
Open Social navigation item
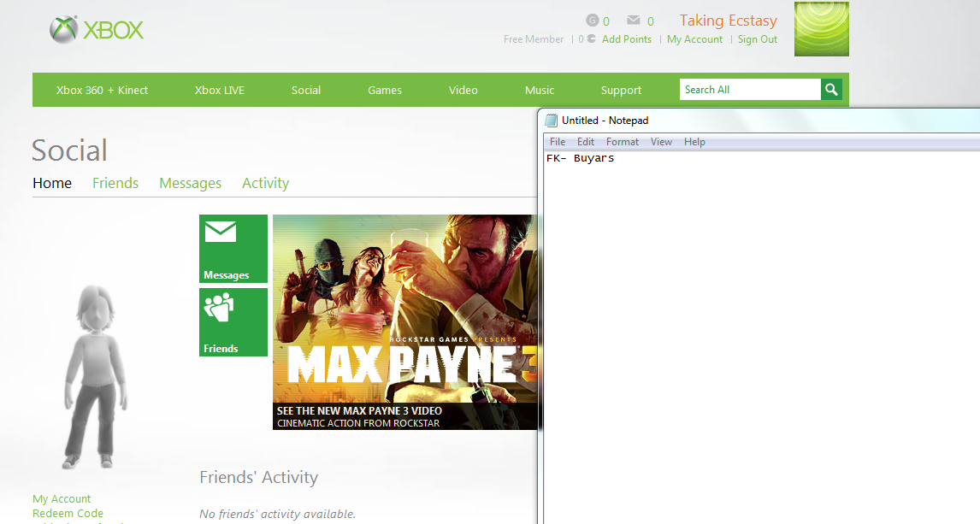305,90
